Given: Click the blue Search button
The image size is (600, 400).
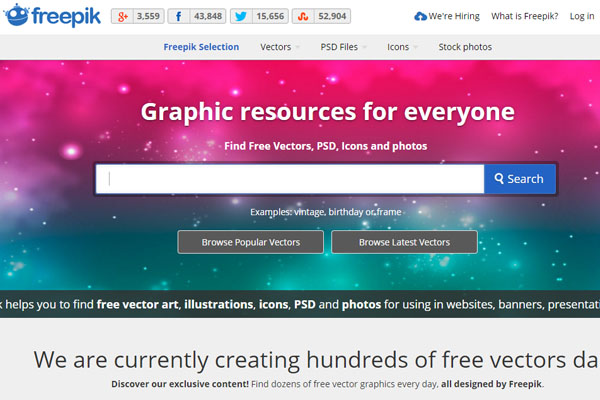Looking at the screenshot, I should [x=520, y=179].
